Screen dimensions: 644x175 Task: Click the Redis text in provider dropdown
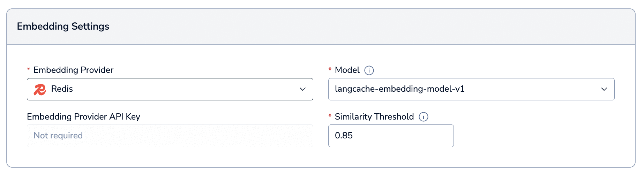[62, 89]
